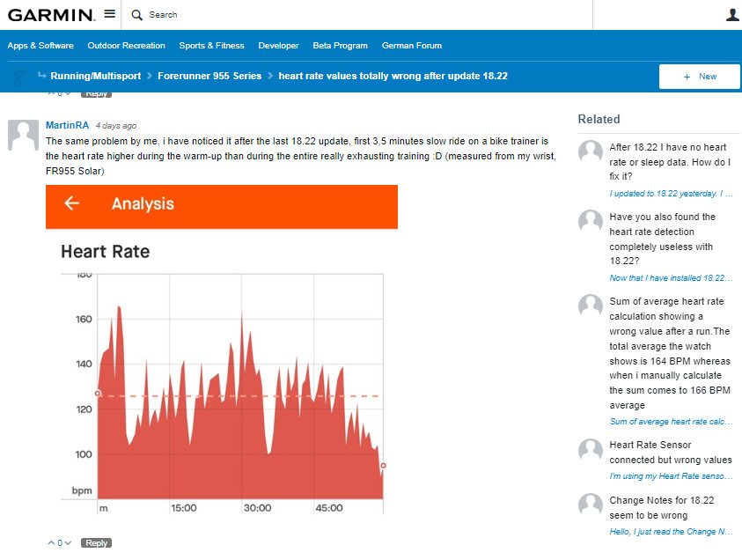Click 'Heart Rate Sensor connected but wrong values' text
Screen dimensions: 742x560
(671, 452)
